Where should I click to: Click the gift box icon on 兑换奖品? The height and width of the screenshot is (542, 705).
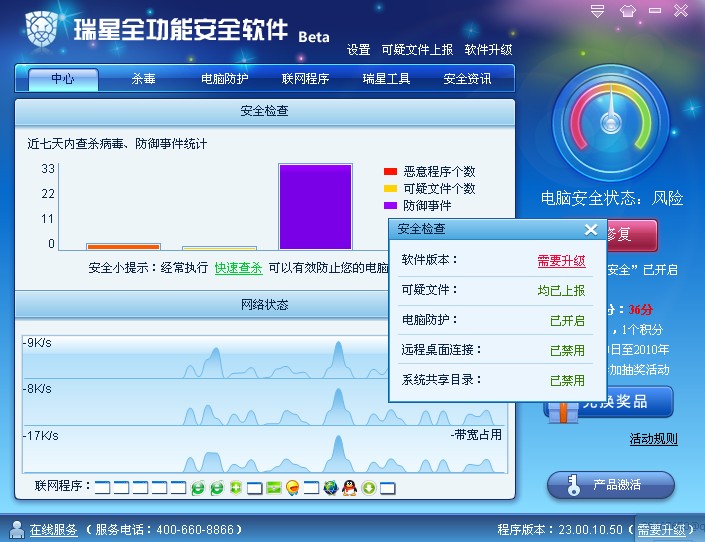[x=563, y=412]
